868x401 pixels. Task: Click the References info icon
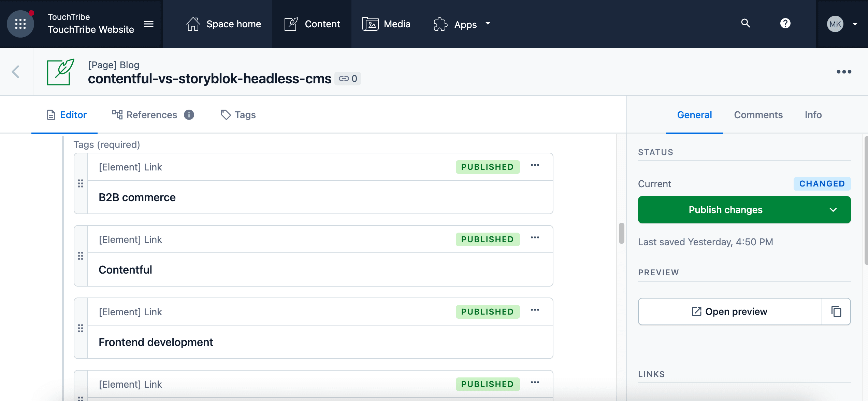coord(189,115)
